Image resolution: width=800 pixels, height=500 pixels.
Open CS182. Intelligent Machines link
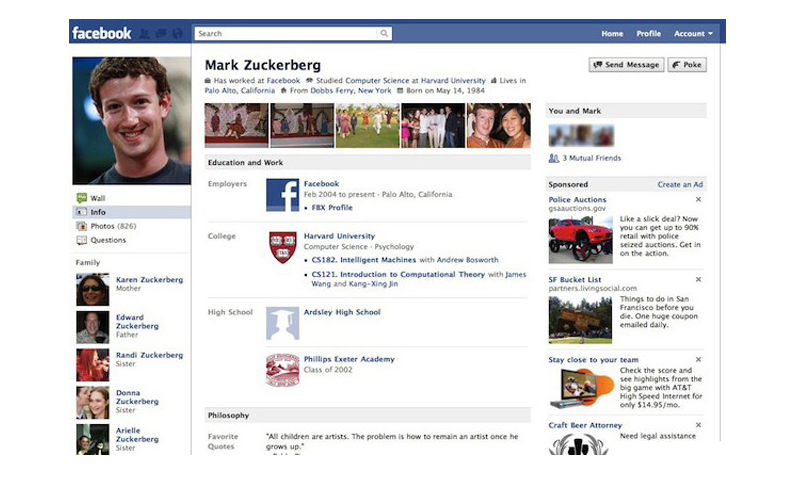[363, 260]
